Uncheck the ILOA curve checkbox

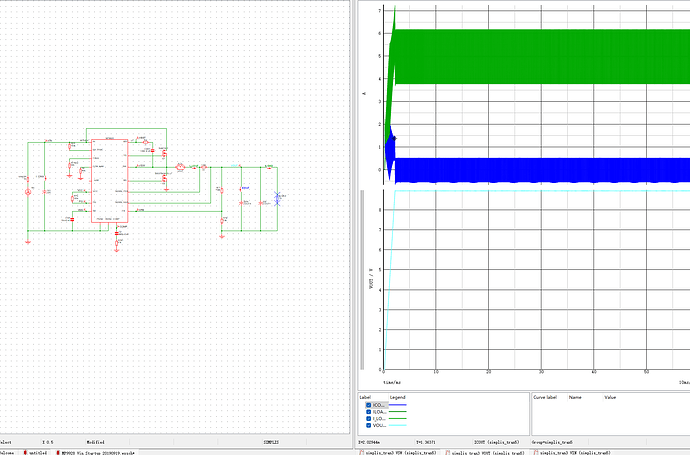click(368, 411)
